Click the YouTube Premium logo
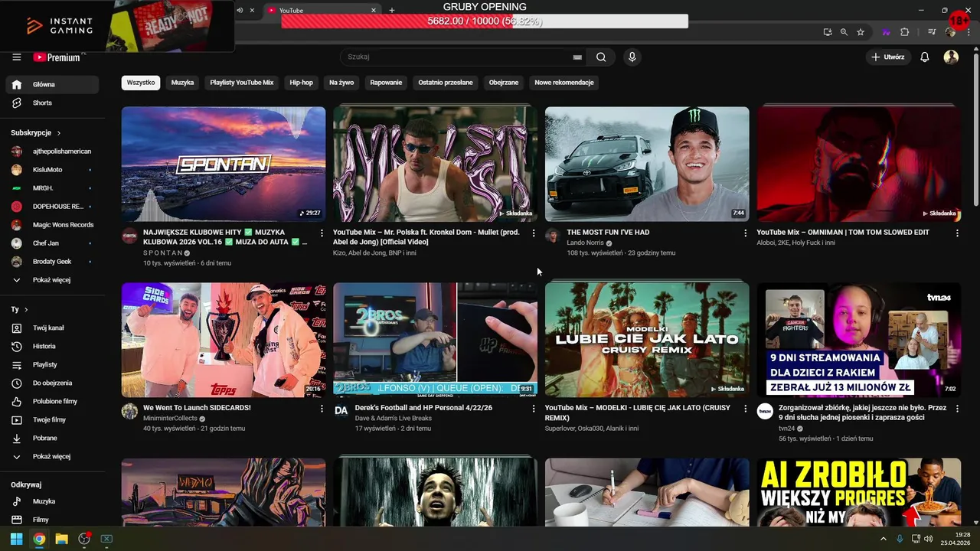 click(x=59, y=57)
